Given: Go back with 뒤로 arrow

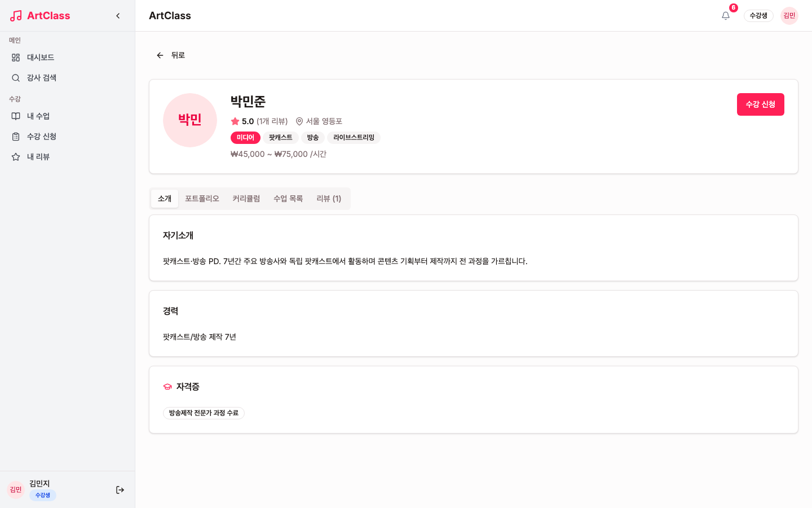Looking at the screenshot, I should (x=170, y=55).
